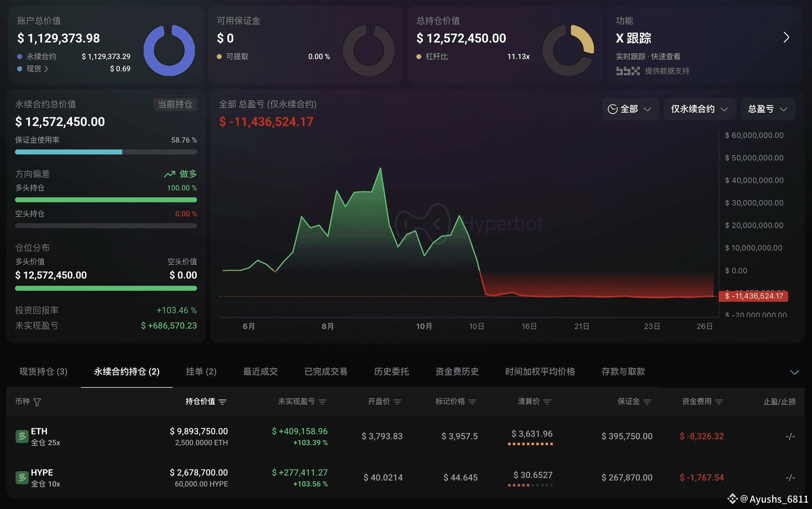Screen dimensions: 812x509
Task: Click the coin filter funnel icon
Action: point(37,402)
